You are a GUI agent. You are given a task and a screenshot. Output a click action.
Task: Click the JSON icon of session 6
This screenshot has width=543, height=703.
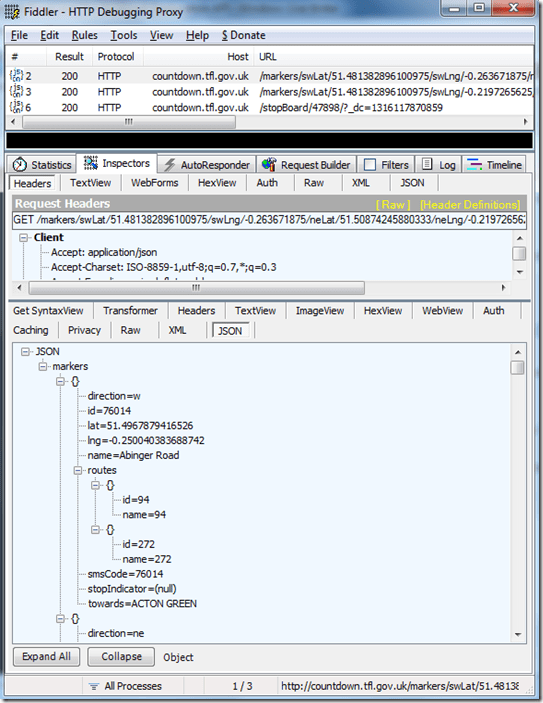click(x=17, y=107)
